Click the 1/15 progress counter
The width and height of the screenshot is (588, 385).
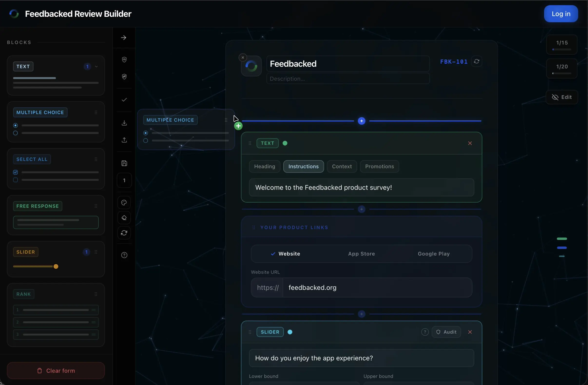pos(562,45)
